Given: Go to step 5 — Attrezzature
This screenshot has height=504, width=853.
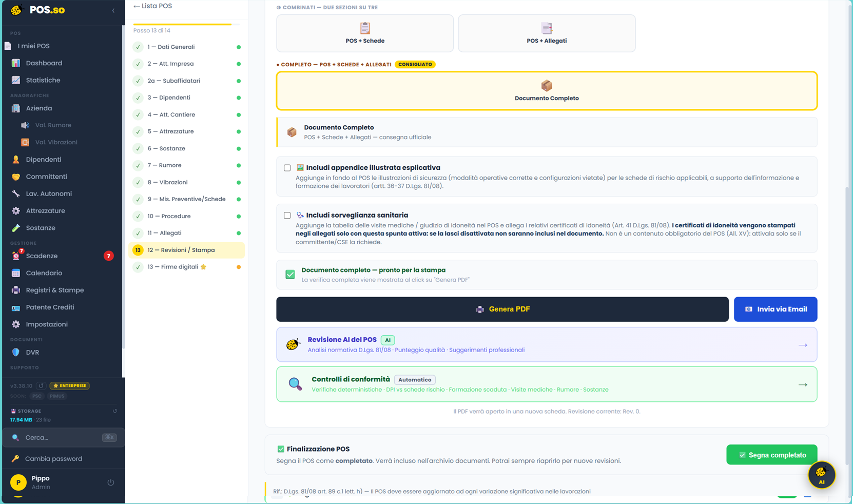Looking at the screenshot, I should point(187,131).
